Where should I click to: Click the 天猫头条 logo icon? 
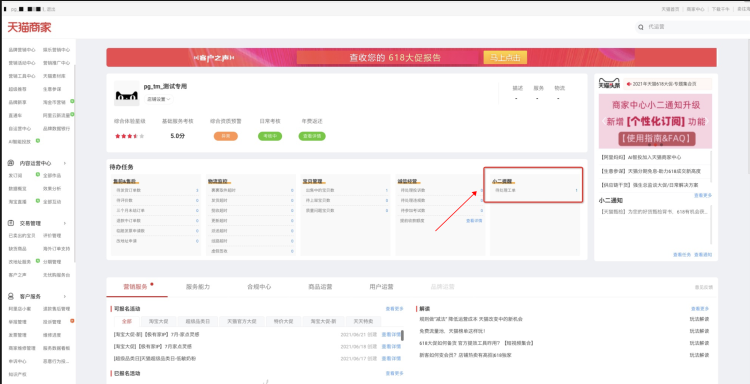click(x=609, y=84)
